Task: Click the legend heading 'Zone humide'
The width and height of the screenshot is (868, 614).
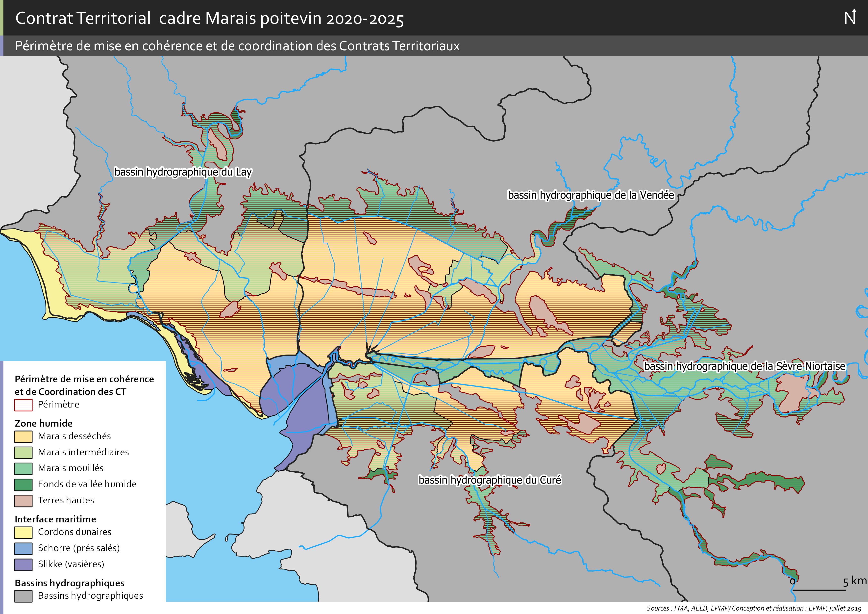Action: click(44, 423)
